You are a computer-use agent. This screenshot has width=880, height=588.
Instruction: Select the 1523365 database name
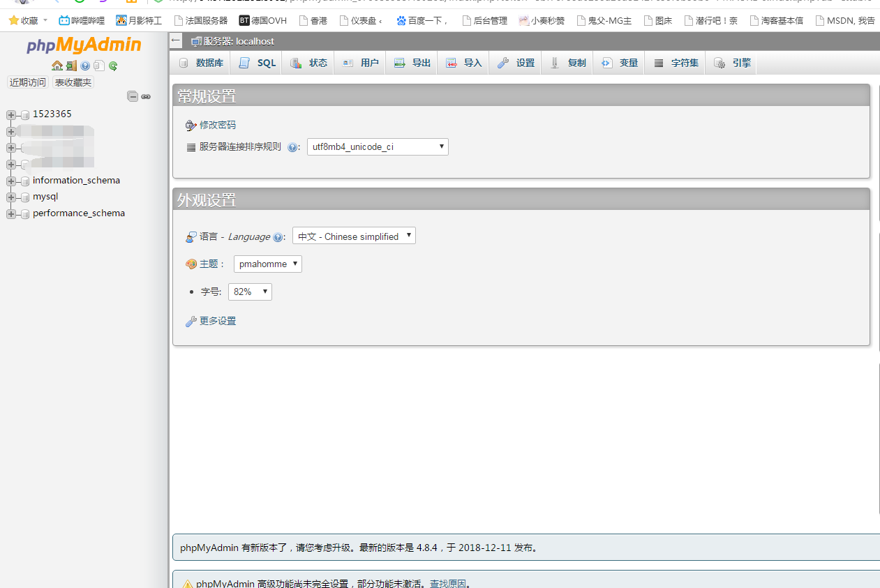[x=52, y=114]
